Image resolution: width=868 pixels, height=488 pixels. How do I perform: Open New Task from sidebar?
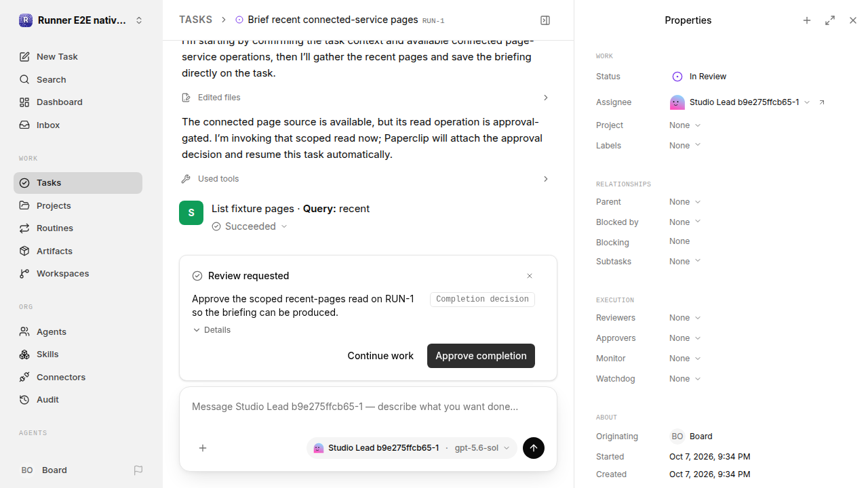[x=78, y=57]
